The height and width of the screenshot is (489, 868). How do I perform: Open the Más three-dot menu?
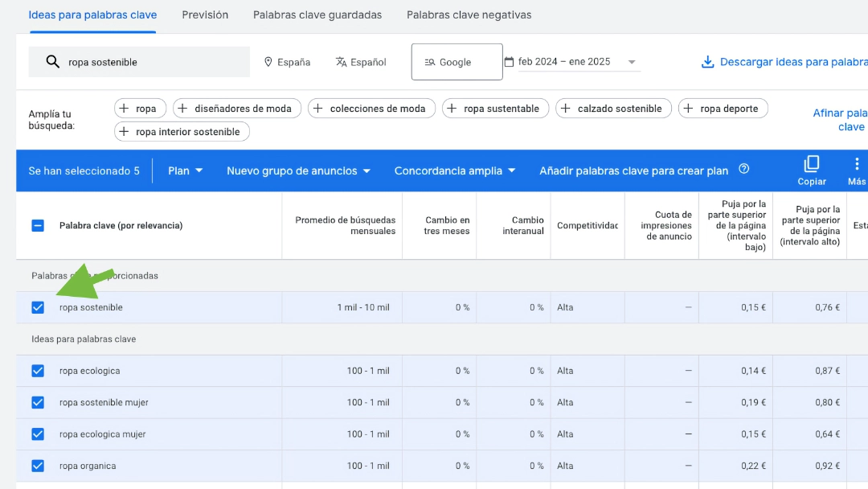(x=857, y=163)
